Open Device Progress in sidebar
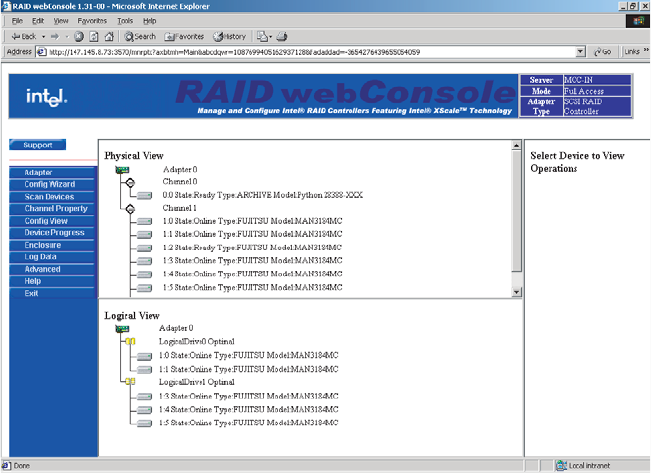The width and height of the screenshot is (651, 473). click(54, 233)
